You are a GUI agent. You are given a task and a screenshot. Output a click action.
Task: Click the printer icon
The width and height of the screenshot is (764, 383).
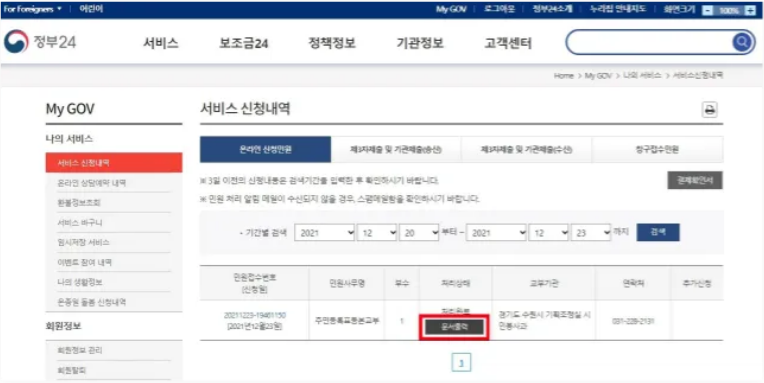(709, 110)
